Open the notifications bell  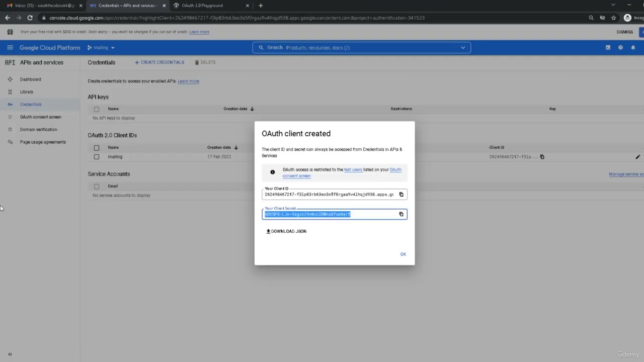point(633,48)
